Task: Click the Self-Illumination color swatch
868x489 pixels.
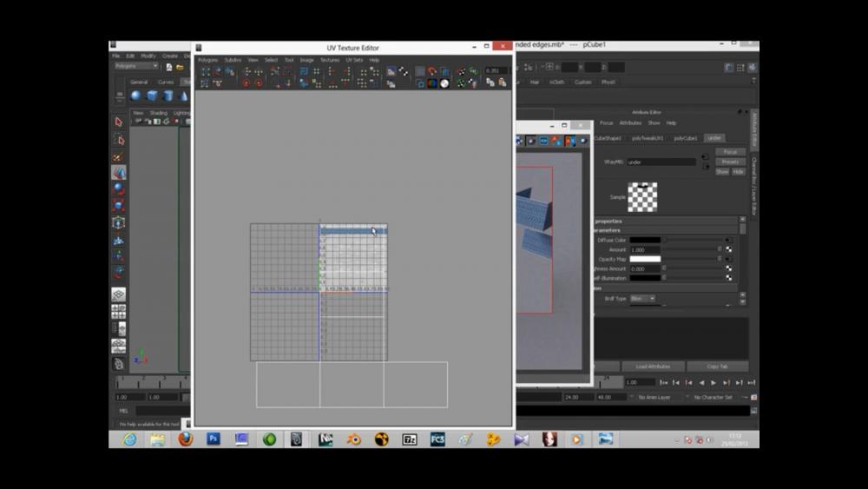Action: (x=645, y=278)
